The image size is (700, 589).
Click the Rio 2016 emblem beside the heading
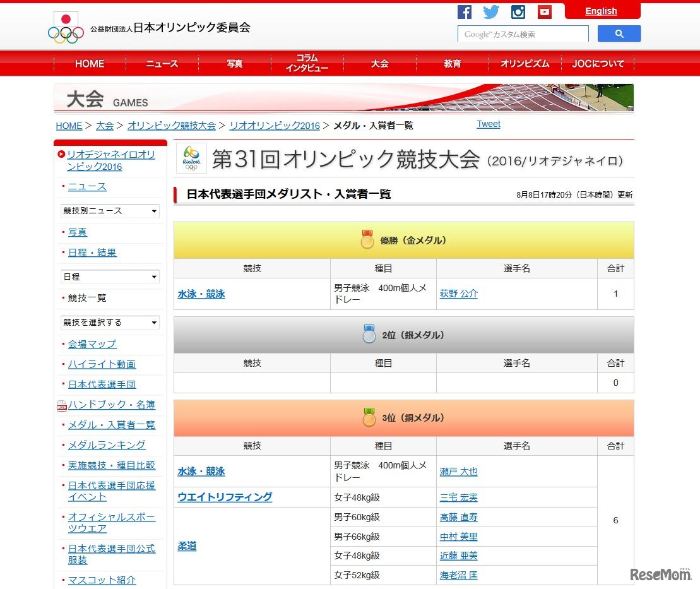tap(191, 158)
